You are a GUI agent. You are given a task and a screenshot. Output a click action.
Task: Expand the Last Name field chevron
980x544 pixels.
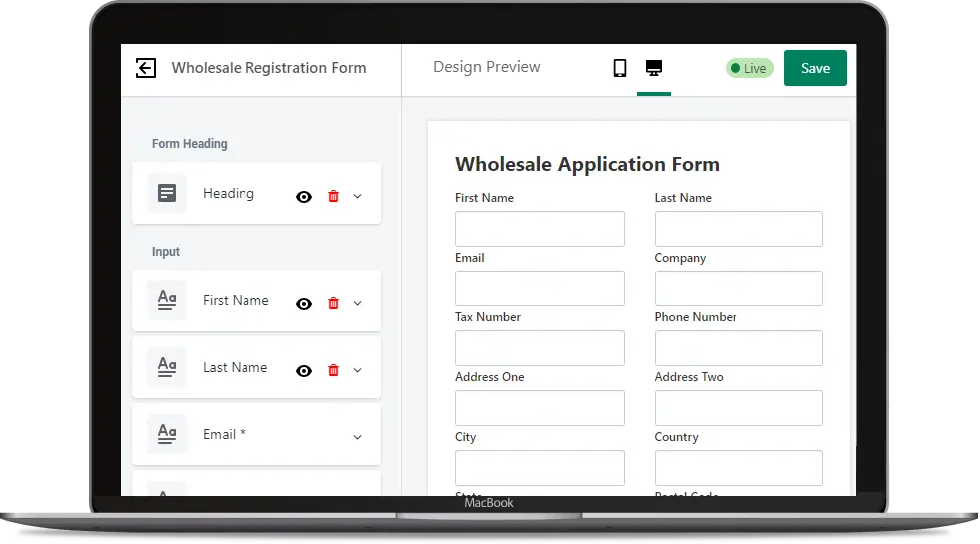(358, 370)
